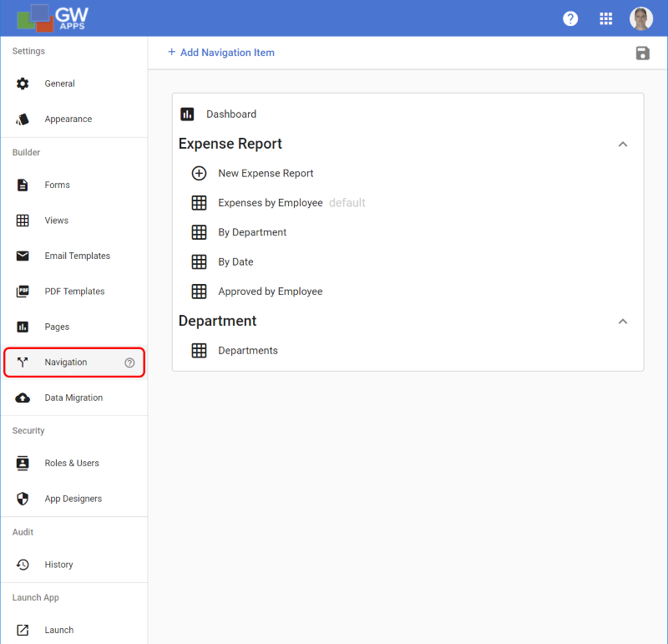Click Add Navigation Item
Viewport: 668px width, 644px height.
221,53
